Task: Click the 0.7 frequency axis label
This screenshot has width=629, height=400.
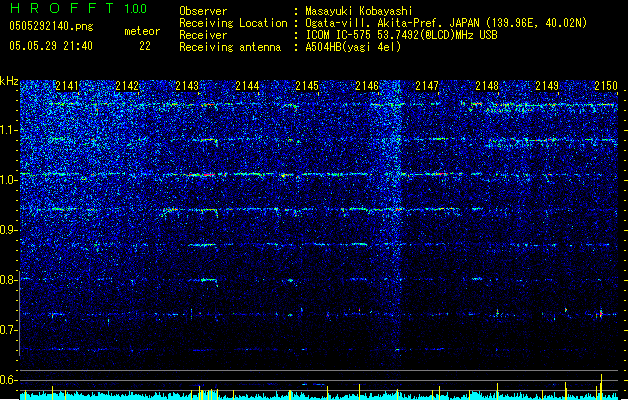Action: point(8,330)
